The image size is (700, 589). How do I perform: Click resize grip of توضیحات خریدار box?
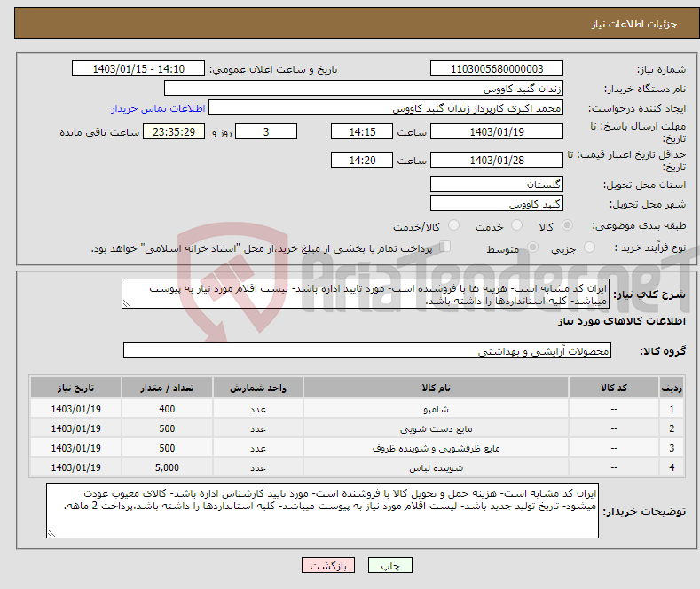(x=51, y=533)
